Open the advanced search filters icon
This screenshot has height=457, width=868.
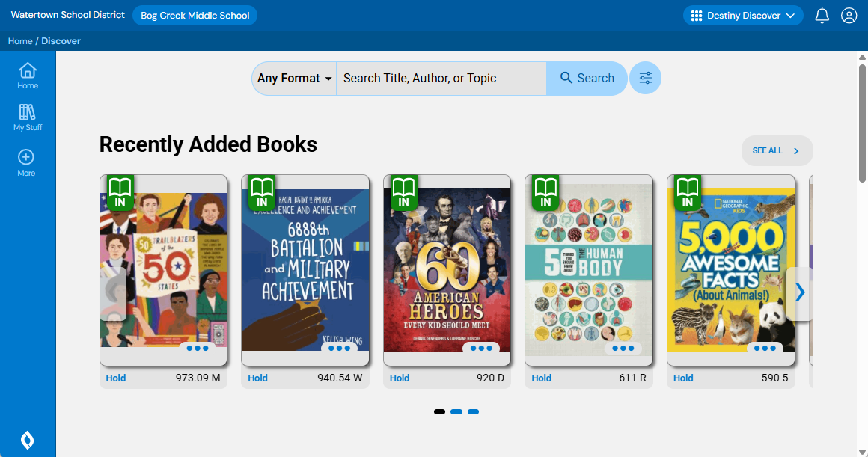tap(646, 78)
